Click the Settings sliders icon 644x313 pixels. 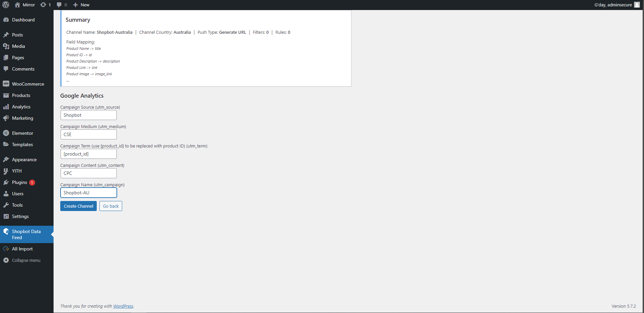coord(6,216)
